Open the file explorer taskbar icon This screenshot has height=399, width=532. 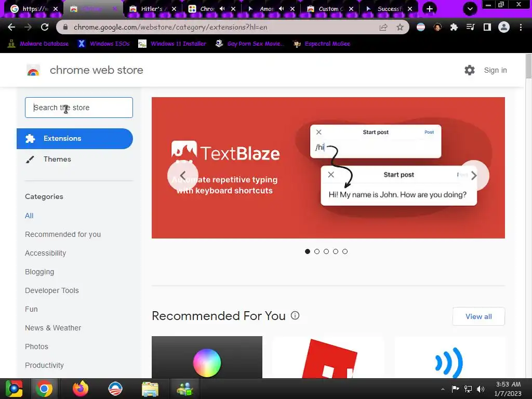tap(150, 389)
